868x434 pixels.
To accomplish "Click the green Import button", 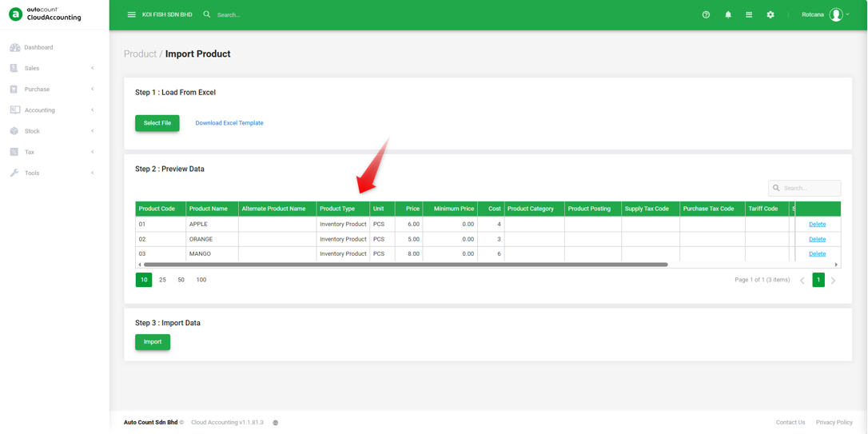I will 153,342.
